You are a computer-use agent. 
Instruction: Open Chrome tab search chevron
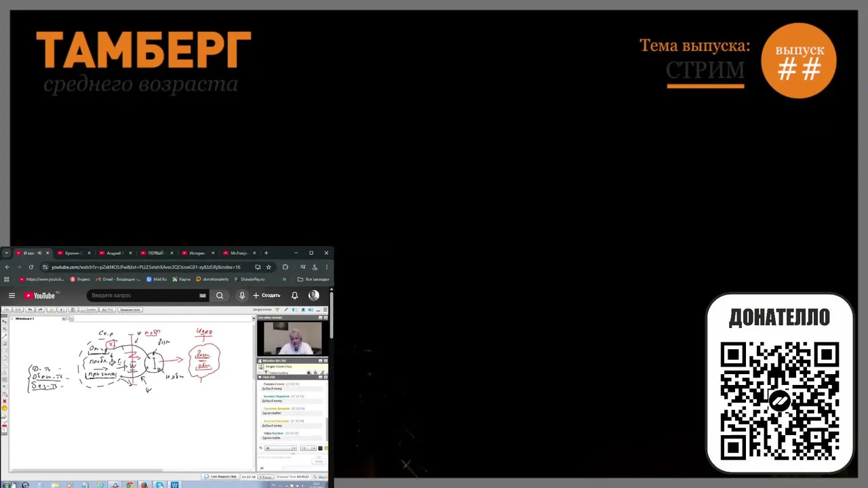coord(6,253)
